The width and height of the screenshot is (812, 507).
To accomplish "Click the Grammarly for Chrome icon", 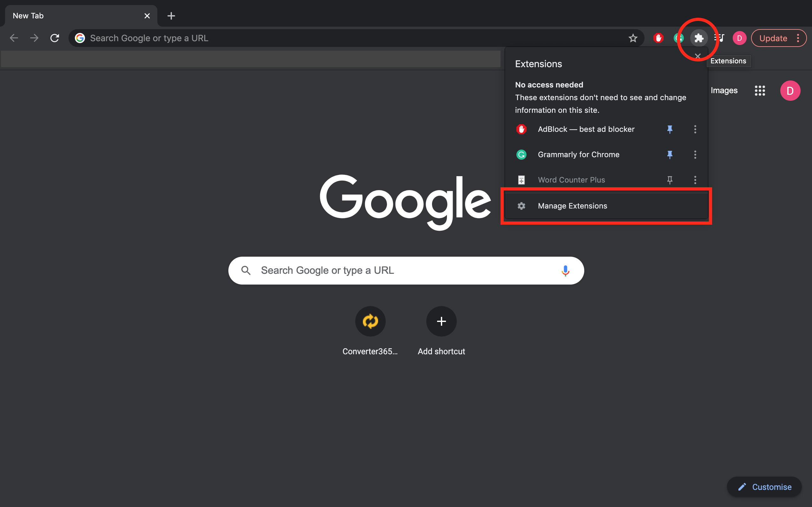I will (521, 154).
